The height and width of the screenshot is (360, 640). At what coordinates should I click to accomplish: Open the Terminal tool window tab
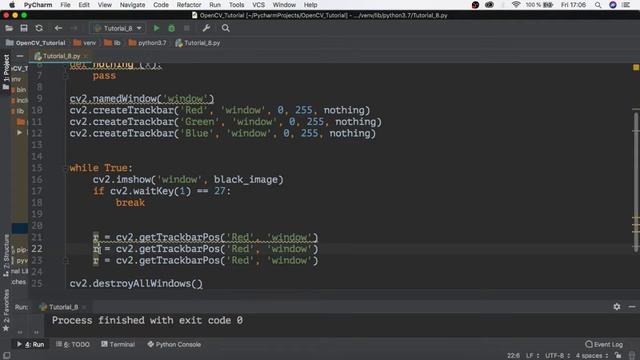[x=118, y=344]
